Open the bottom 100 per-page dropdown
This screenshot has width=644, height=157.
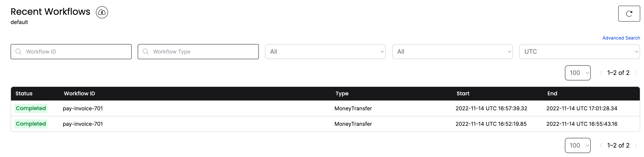coord(577,145)
